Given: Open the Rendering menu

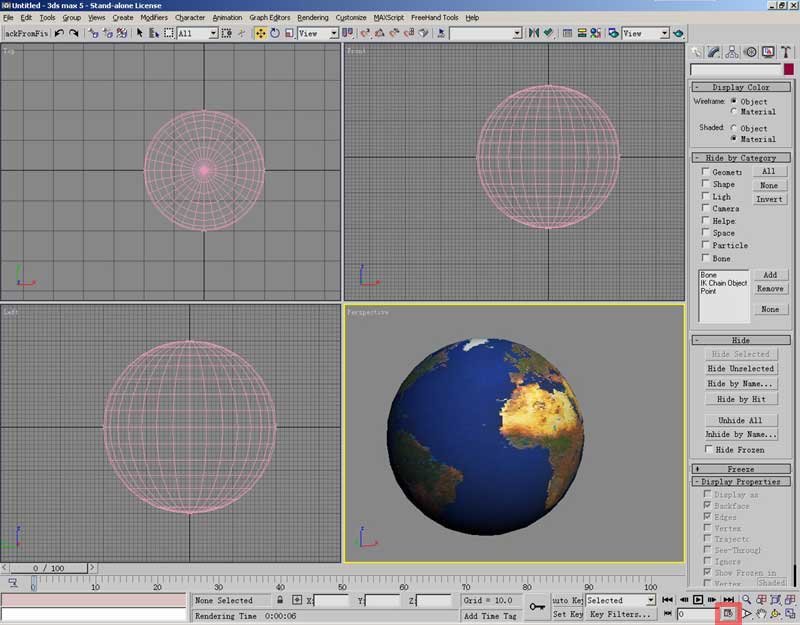Looking at the screenshot, I should [x=312, y=18].
